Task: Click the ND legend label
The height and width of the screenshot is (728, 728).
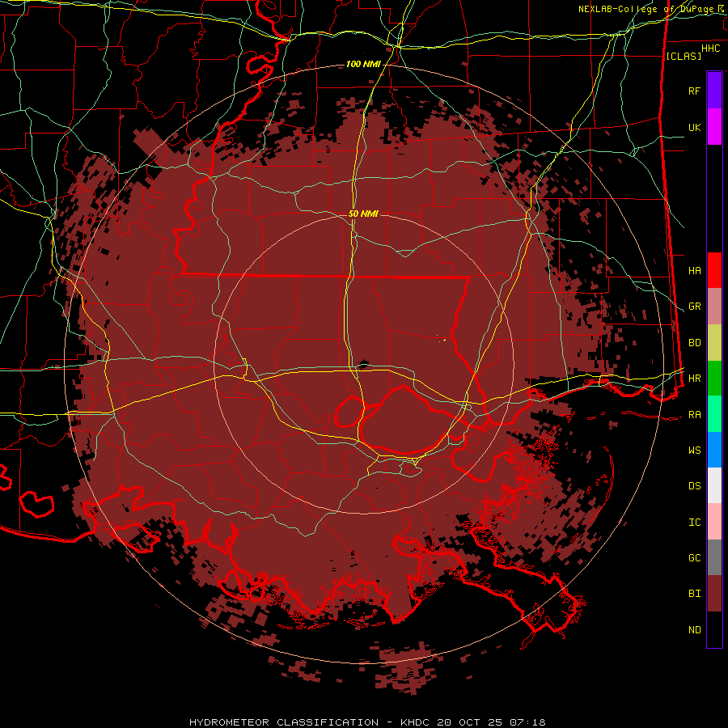Action: (x=694, y=630)
